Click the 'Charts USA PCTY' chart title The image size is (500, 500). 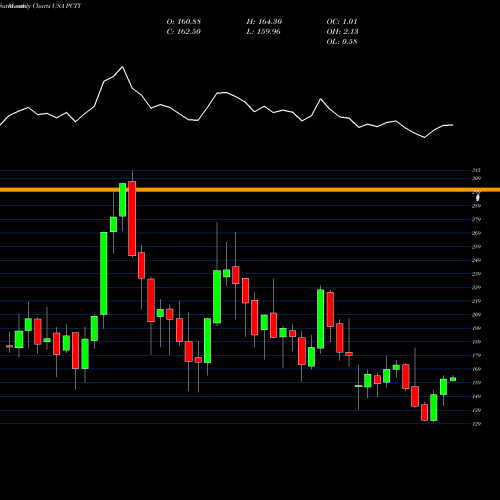[x=57, y=6]
